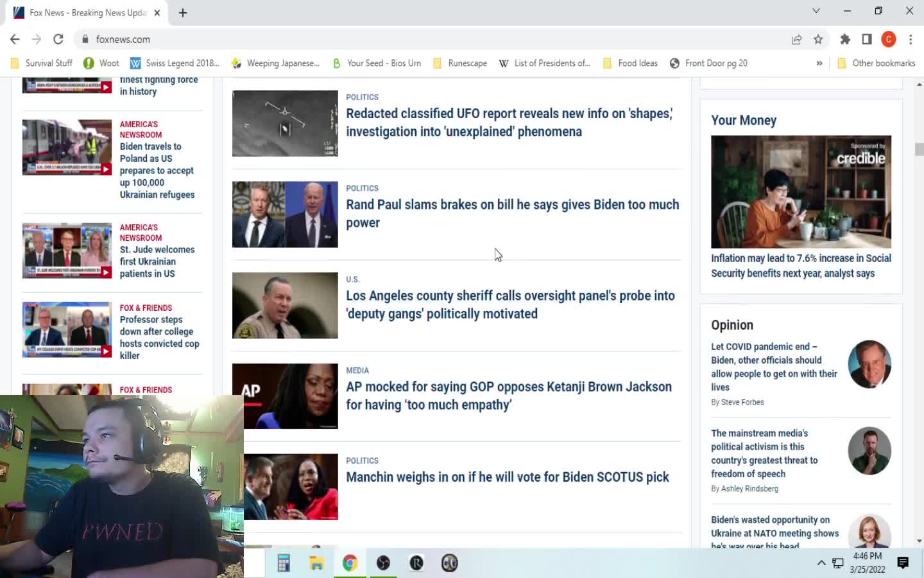Open the Food Ideas bookmark folder
Screen dimensions: 924x578
pos(630,63)
